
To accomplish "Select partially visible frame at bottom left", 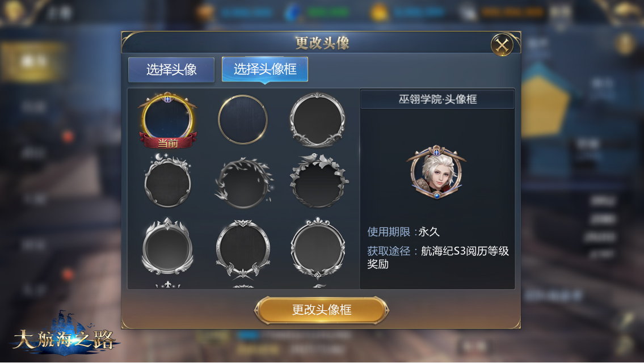I will point(167,284).
